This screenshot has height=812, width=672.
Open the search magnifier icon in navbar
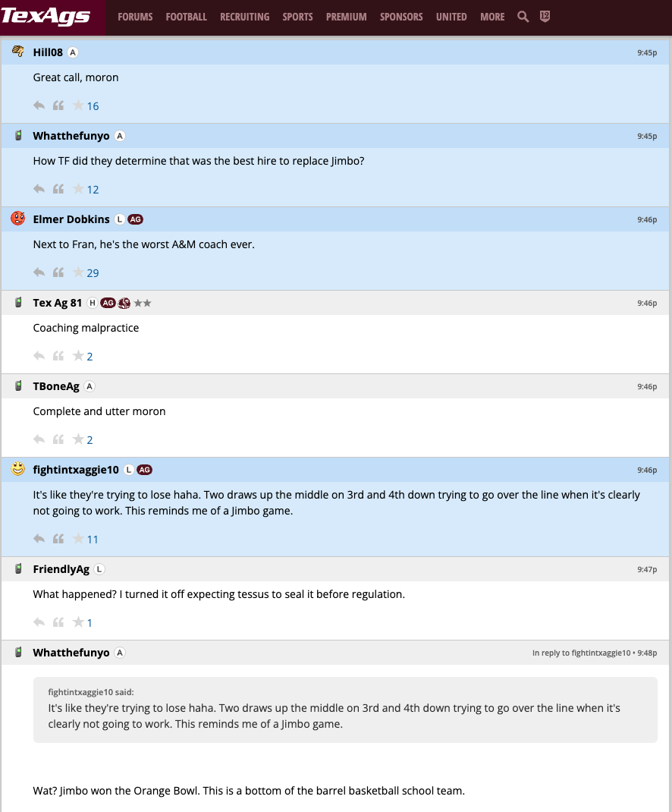pyautogui.click(x=523, y=17)
